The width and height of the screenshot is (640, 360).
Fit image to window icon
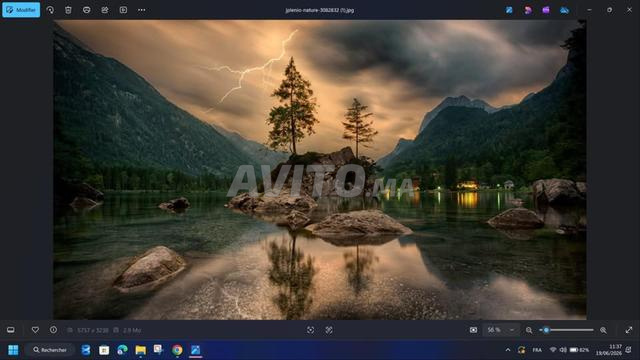point(473,330)
